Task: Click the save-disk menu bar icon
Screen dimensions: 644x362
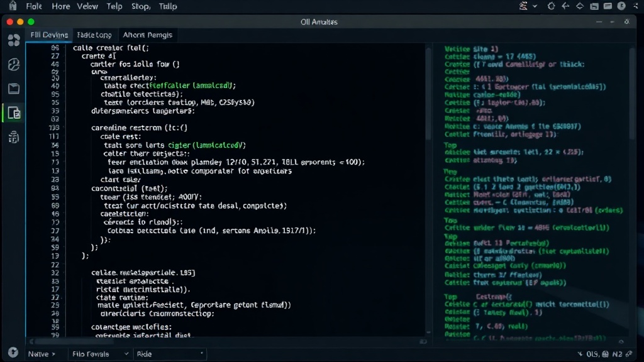Action: [594, 6]
